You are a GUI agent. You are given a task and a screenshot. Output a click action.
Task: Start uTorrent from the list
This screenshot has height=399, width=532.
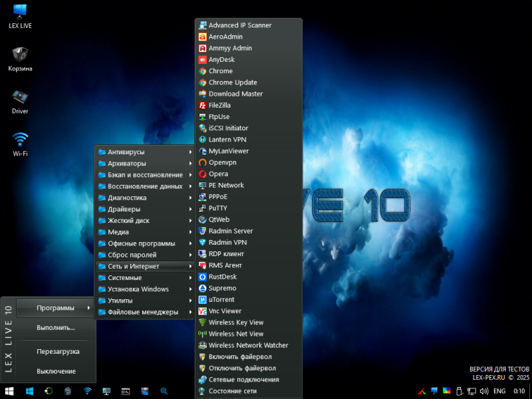point(221,300)
